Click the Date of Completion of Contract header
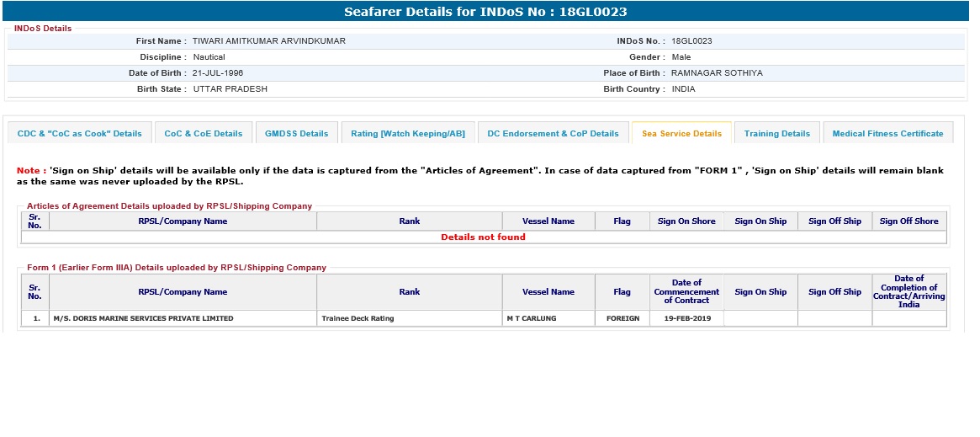Viewport: 980px width, 437px height. click(908, 291)
